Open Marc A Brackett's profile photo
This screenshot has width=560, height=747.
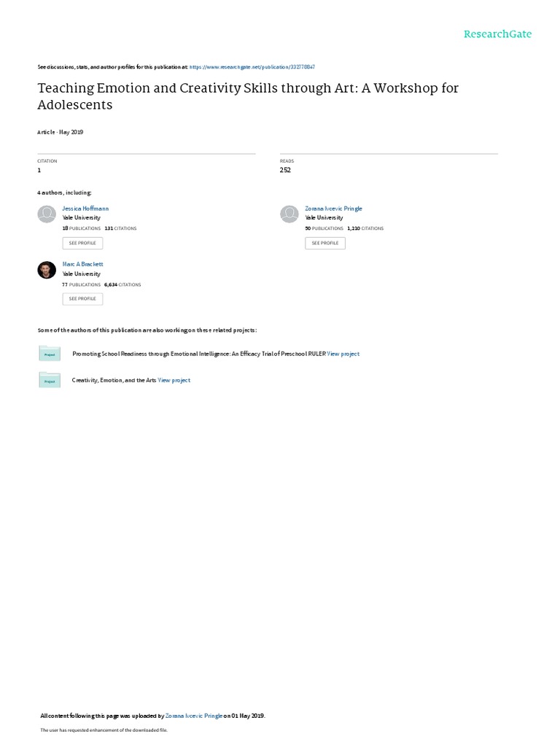point(47,270)
